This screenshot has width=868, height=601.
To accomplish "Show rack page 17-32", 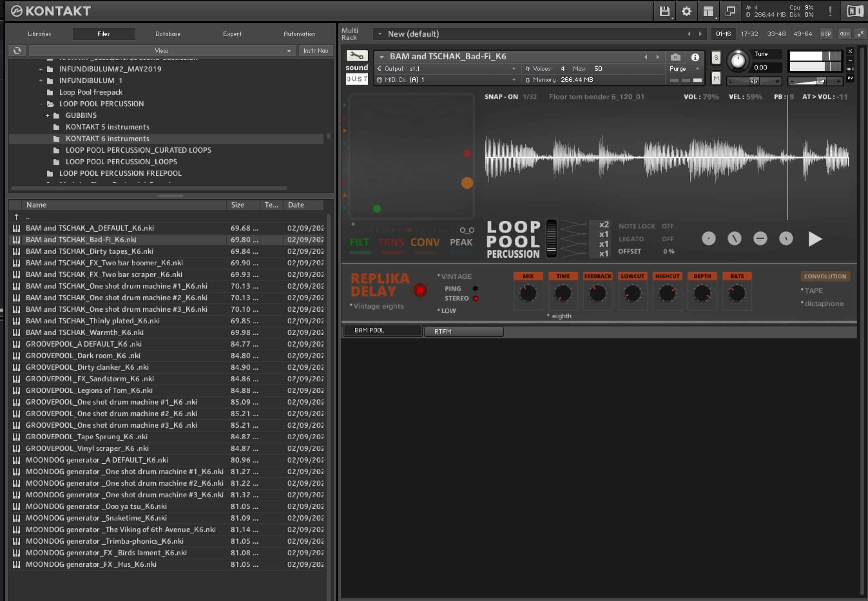I will [749, 34].
